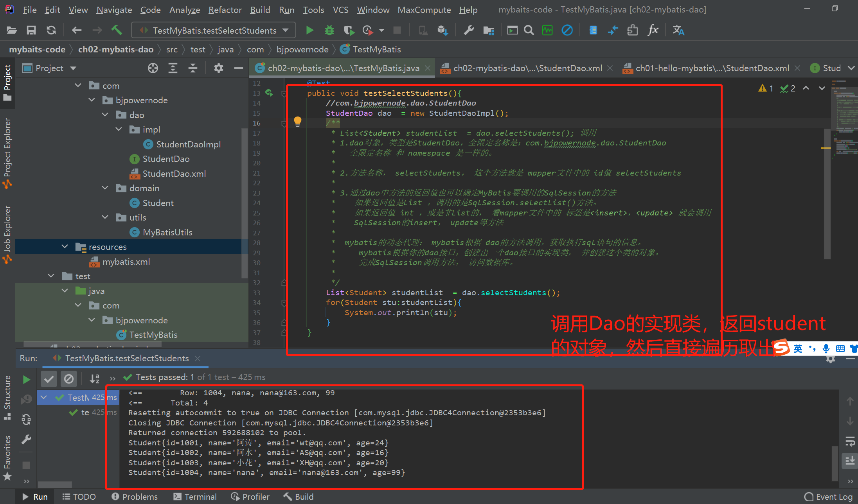Click Select Opened File crosshair icon
Screen dimensions: 858x504
click(153, 68)
